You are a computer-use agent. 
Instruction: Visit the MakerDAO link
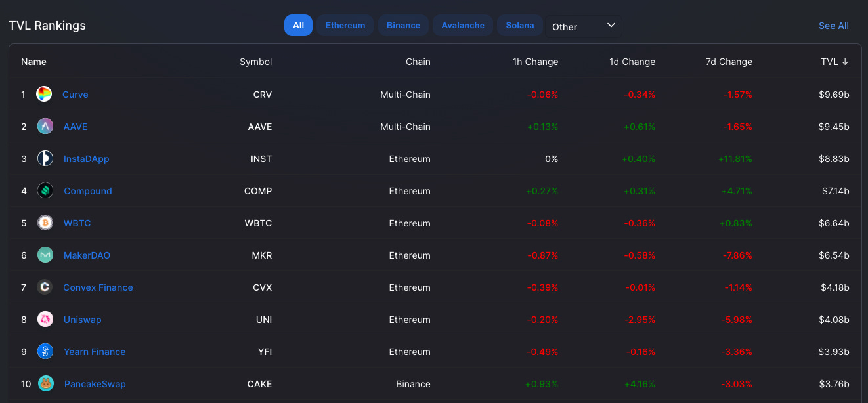tap(87, 255)
